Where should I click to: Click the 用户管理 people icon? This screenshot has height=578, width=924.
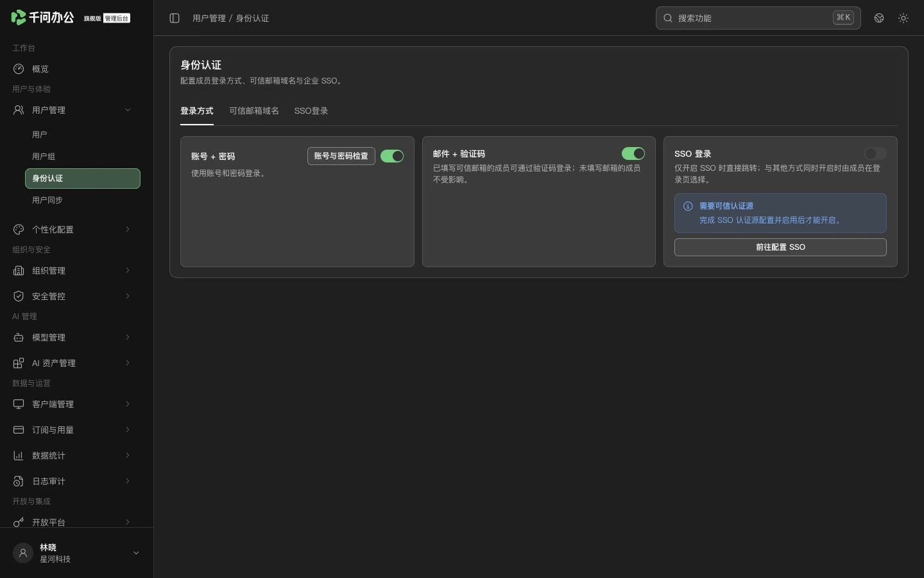(19, 110)
